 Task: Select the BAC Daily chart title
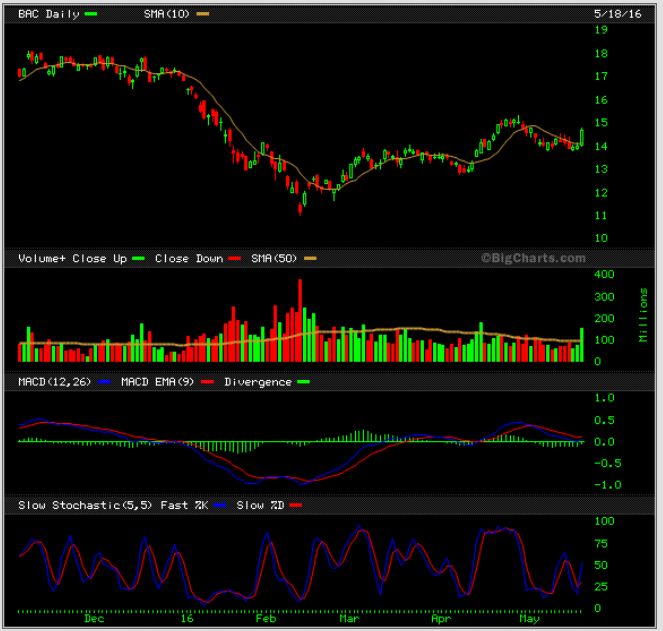click(49, 15)
